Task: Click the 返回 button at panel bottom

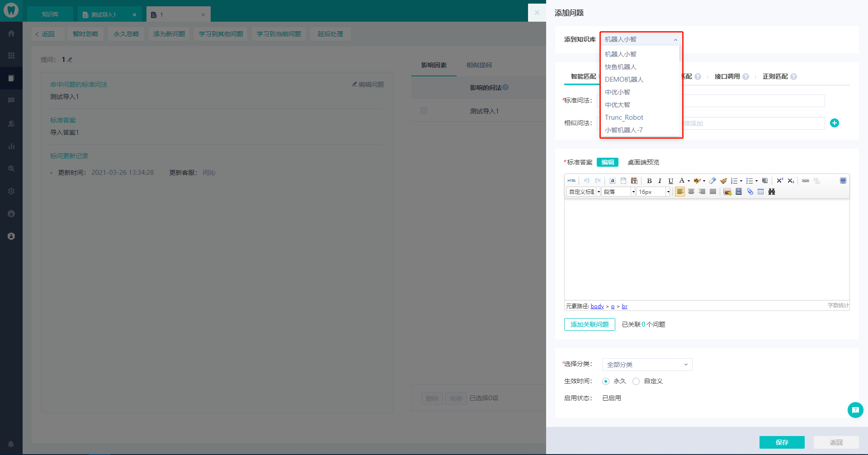Action: point(836,442)
